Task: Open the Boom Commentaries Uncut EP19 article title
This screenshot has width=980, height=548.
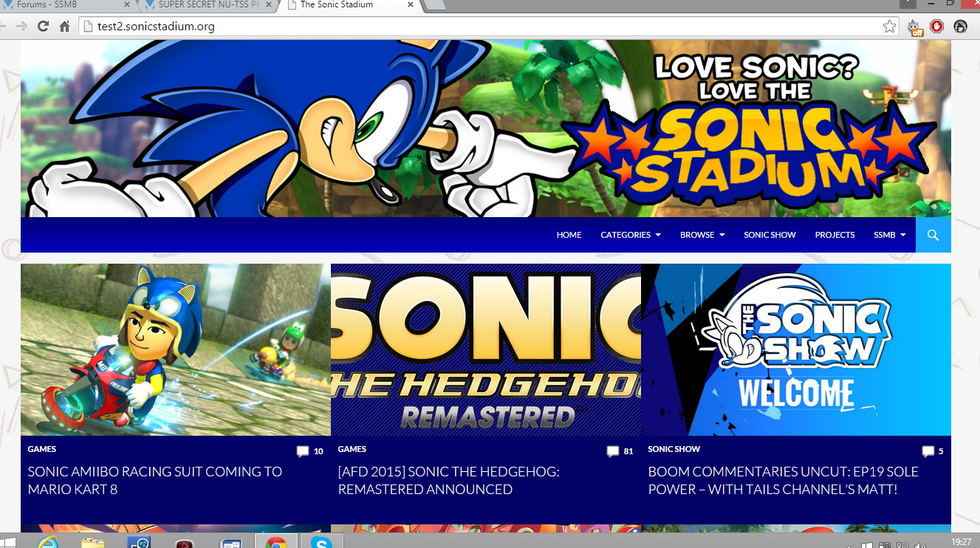Action: [x=784, y=480]
